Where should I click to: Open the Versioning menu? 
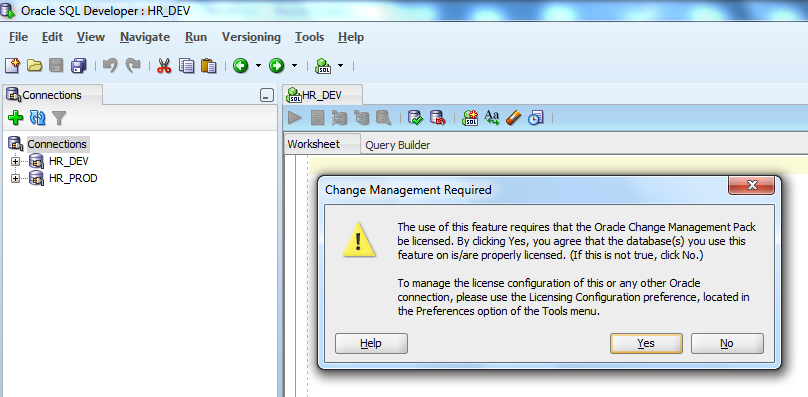click(251, 37)
